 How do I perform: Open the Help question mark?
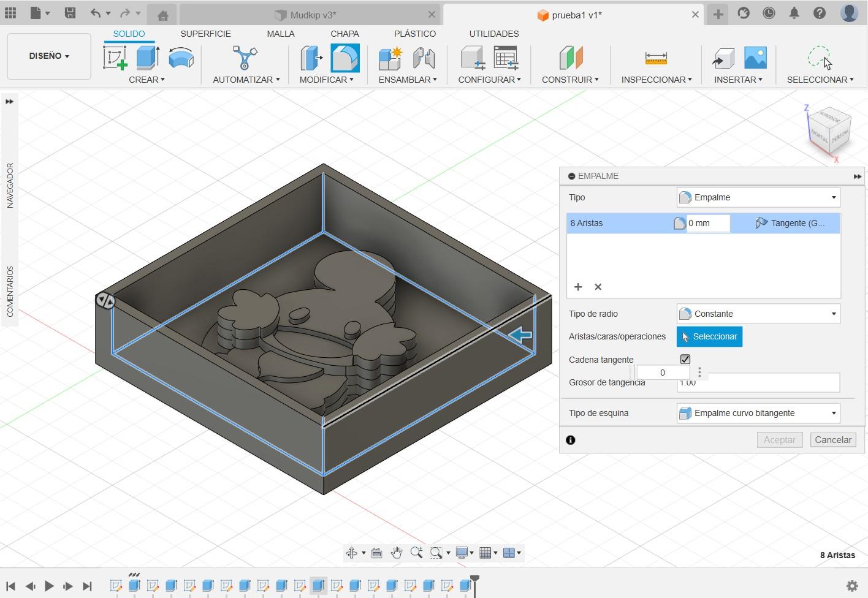820,13
